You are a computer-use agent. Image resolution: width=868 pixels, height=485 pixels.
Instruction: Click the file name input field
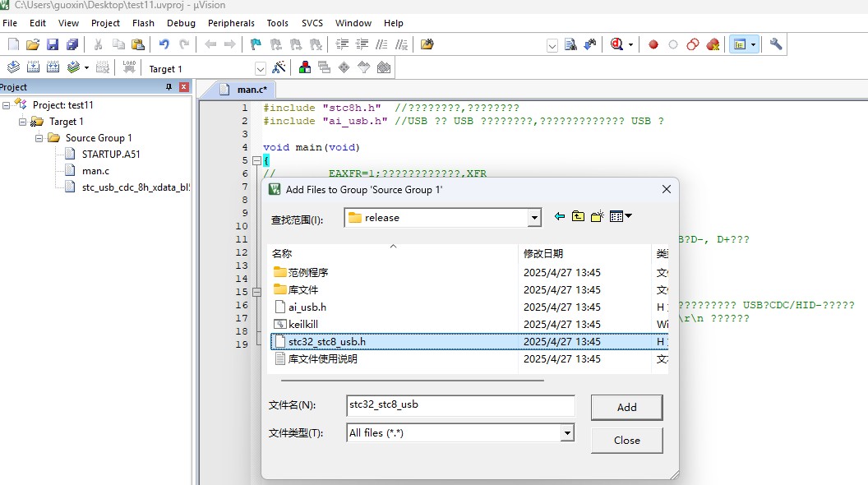click(460, 405)
